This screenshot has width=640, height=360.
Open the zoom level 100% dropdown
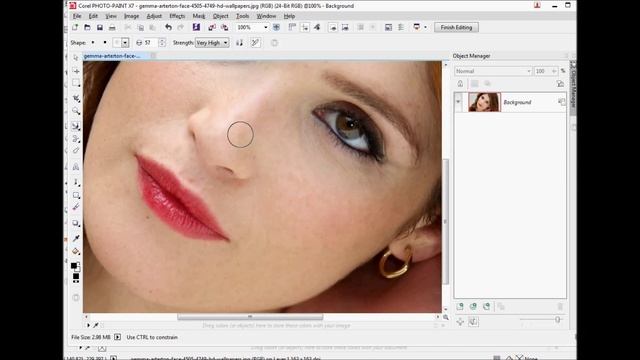(266, 27)
